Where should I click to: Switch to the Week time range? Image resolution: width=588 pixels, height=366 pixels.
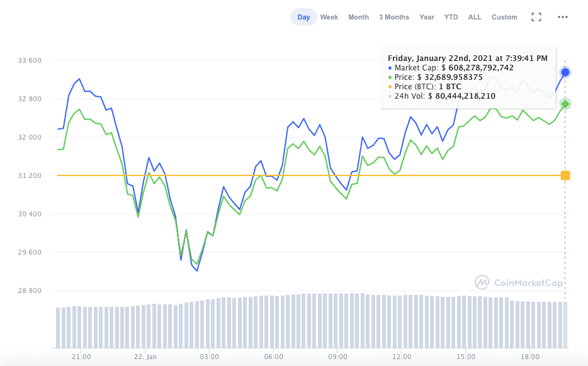[x=329, y=17]
